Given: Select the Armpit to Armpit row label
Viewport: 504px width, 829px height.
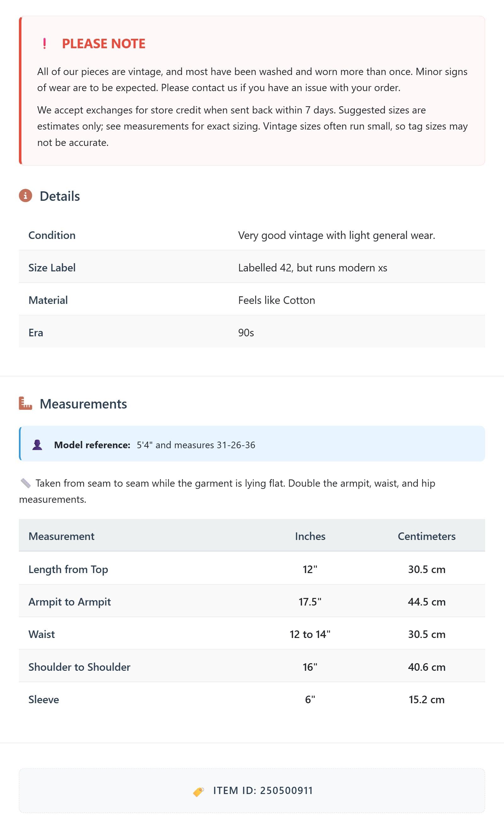Looking at the screenshot, I should coord(70,602).
